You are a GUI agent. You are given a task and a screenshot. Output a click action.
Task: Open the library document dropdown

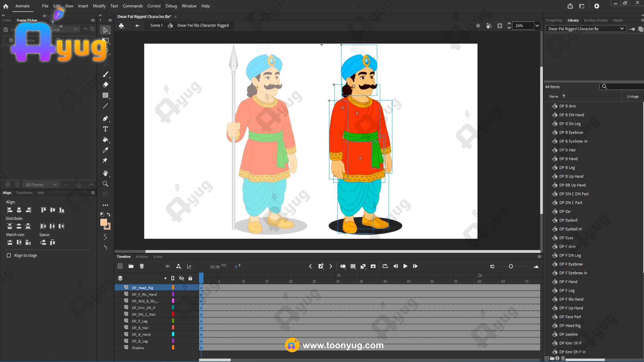pos(622,29)
